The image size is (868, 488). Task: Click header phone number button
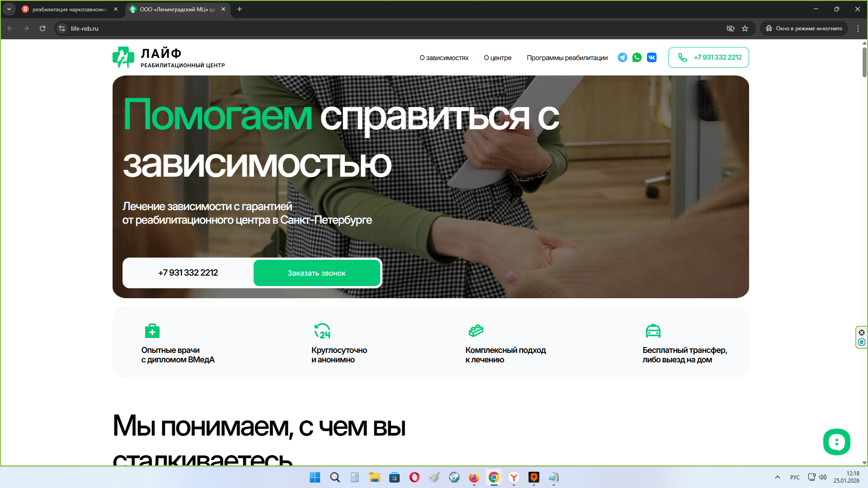pyautogui.click(x=708, y=57)
